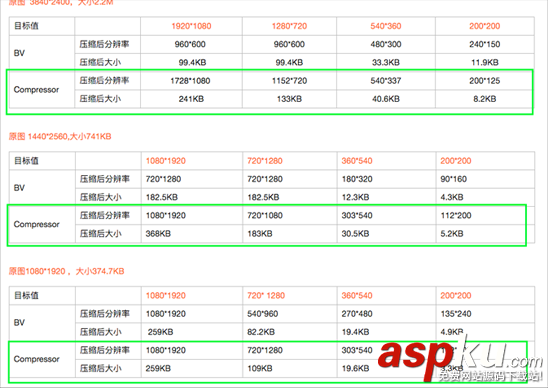This screenshot has height=388, width=548.
Task: Click the 480*300 BV resolution cell
Action: [386, 44]
